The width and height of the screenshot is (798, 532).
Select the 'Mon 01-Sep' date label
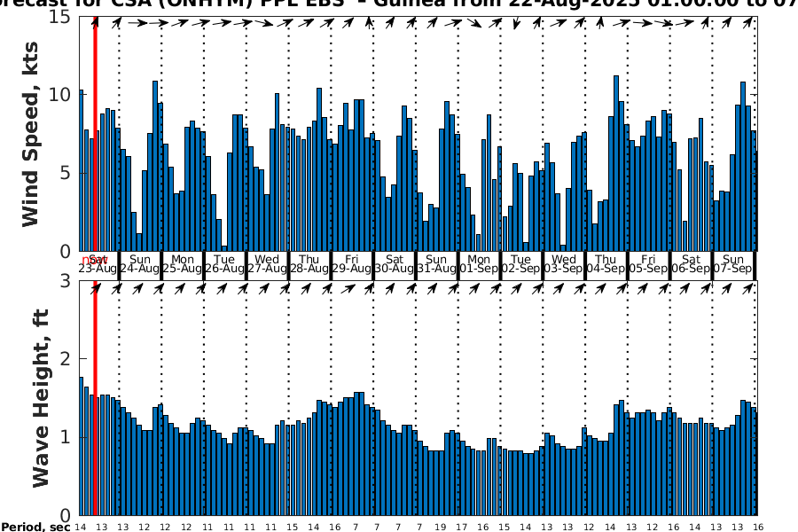(x=479, y=263)
